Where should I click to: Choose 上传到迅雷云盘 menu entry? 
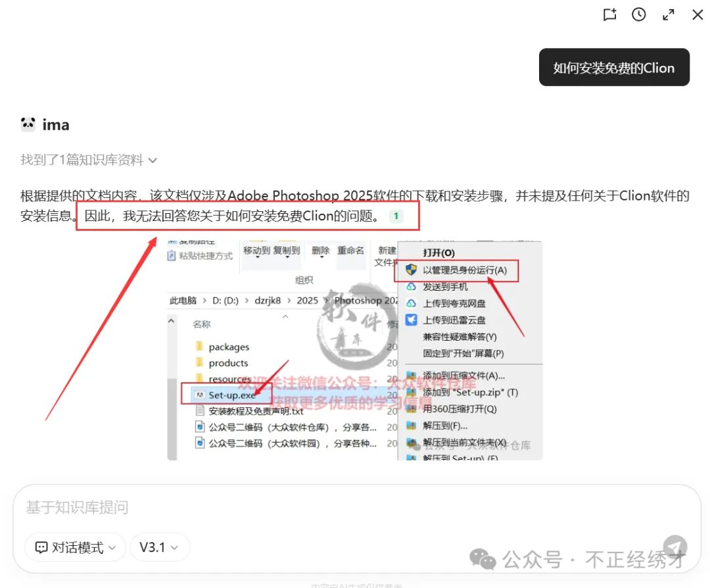point(454,320)
